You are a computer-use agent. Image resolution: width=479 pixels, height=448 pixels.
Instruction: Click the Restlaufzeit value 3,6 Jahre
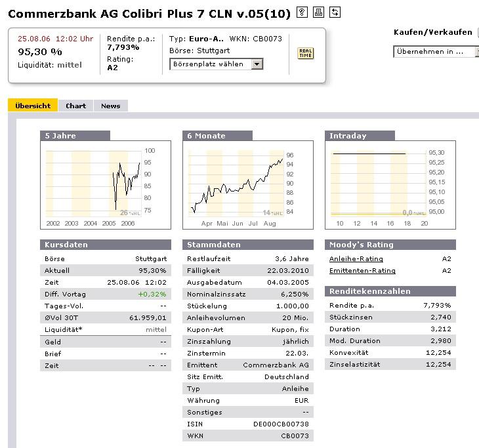tap(292, 258)
